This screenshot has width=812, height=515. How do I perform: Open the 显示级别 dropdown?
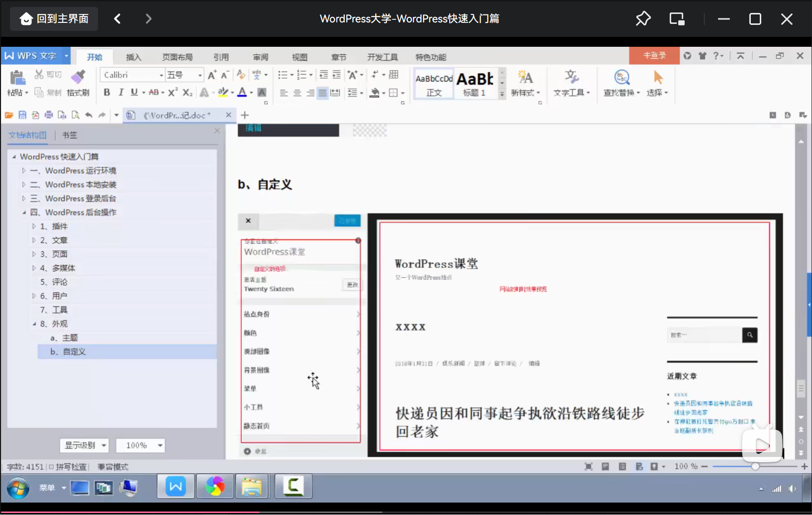point(84,445)
